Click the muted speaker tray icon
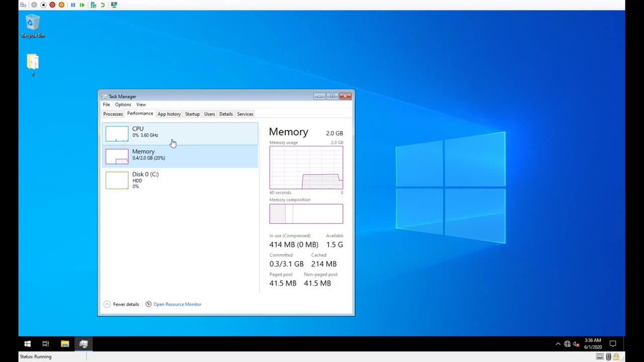 576,344
